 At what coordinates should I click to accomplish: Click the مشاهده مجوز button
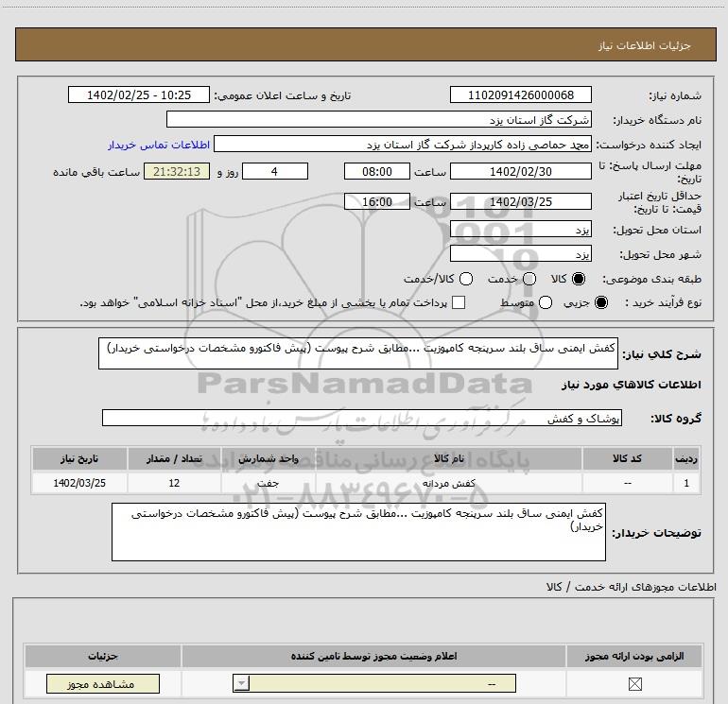coord(103,683)
